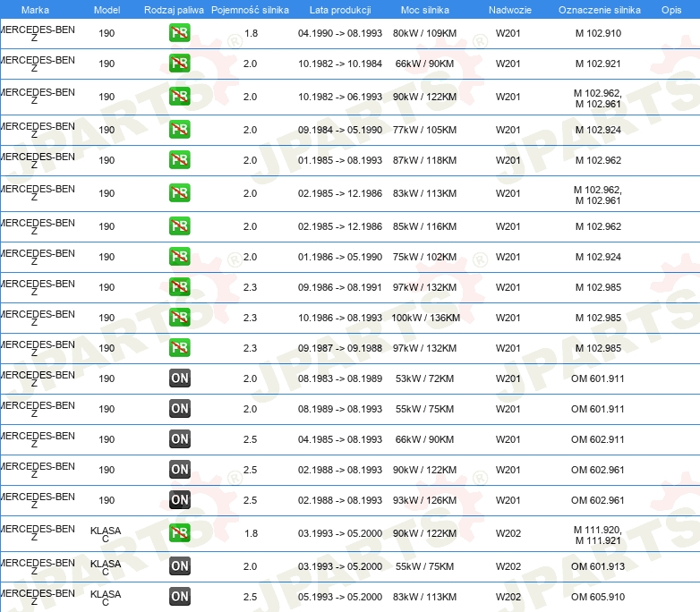This screenshot has width=700, height=612.
Task: Click production range 05.1993 -> 05.2000
Action: pos(340,597)
